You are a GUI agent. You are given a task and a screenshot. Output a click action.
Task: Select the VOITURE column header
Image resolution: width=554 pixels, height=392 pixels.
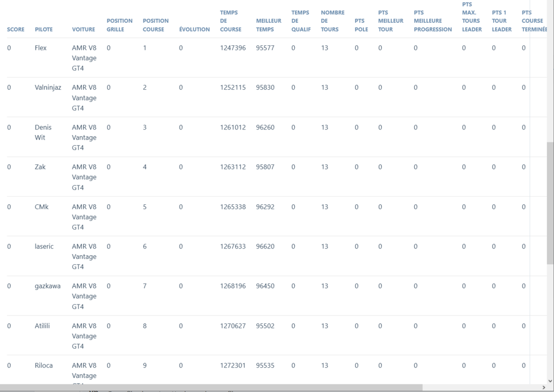(x=83, y=29)
